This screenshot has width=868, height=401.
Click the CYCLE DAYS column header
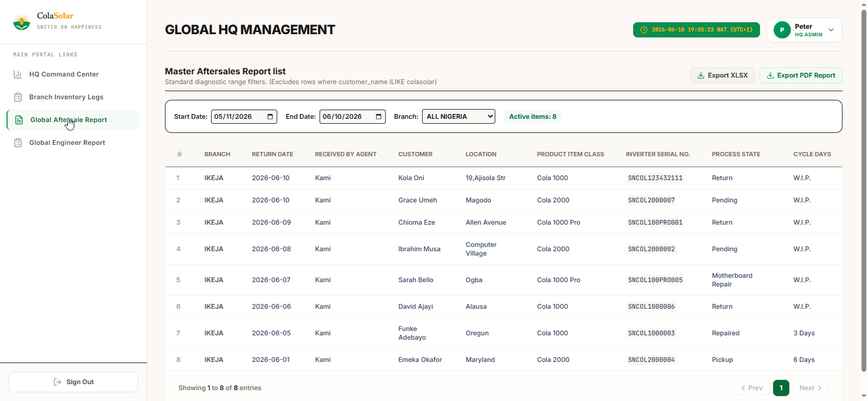[x=812, y=155]
